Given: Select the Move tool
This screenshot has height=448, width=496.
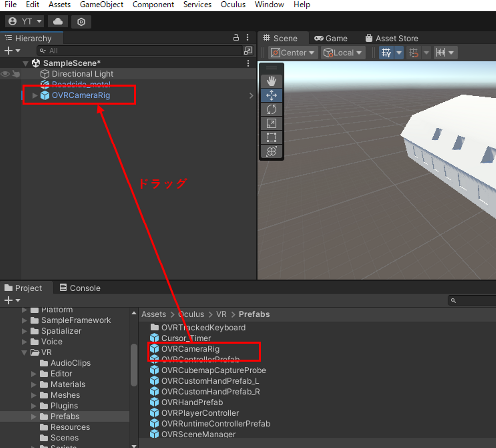Looking at the screenshot, I should (271, 95).
